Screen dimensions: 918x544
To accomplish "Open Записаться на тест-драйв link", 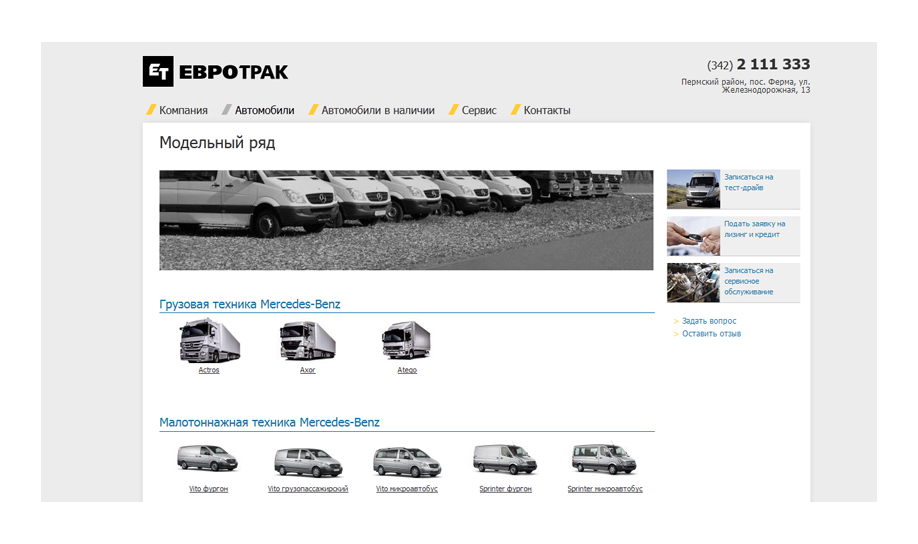I will pyautogui.click(x=748, y=182).
